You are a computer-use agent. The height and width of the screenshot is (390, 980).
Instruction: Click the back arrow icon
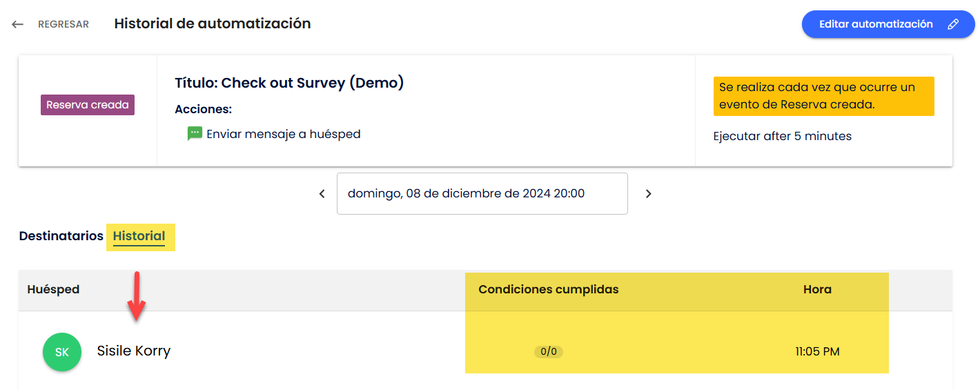(x=18, y=24)
